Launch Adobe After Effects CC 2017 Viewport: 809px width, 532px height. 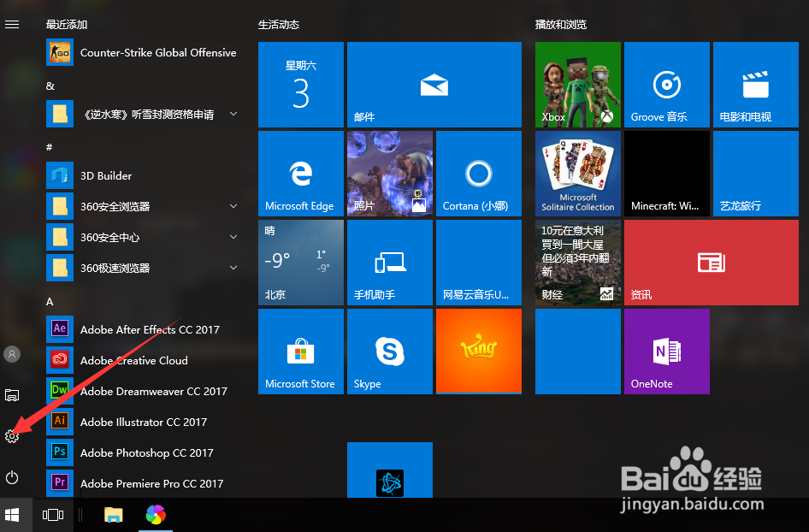pos(142,330)
